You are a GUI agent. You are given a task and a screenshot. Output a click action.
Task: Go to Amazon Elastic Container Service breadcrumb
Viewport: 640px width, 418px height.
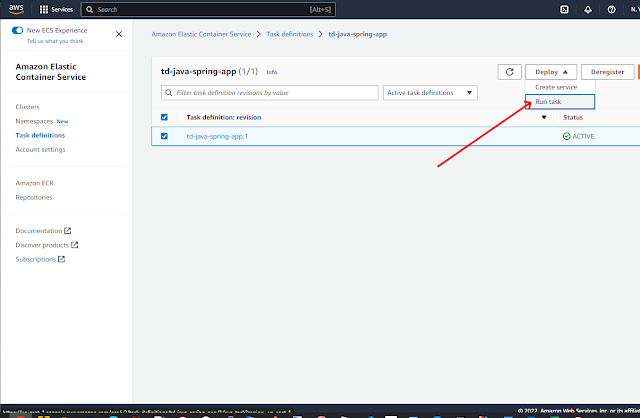tap(201, 34)
